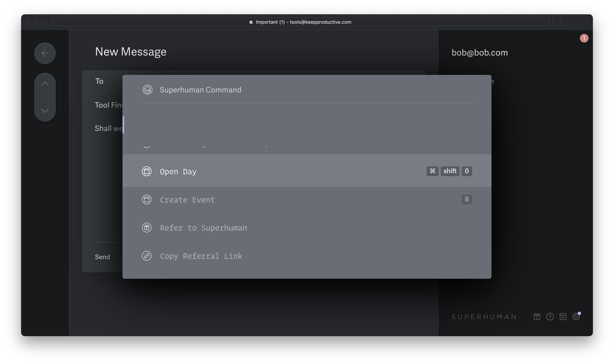Open the settings gear icon

pyautogui.click(x=576, y=317)
